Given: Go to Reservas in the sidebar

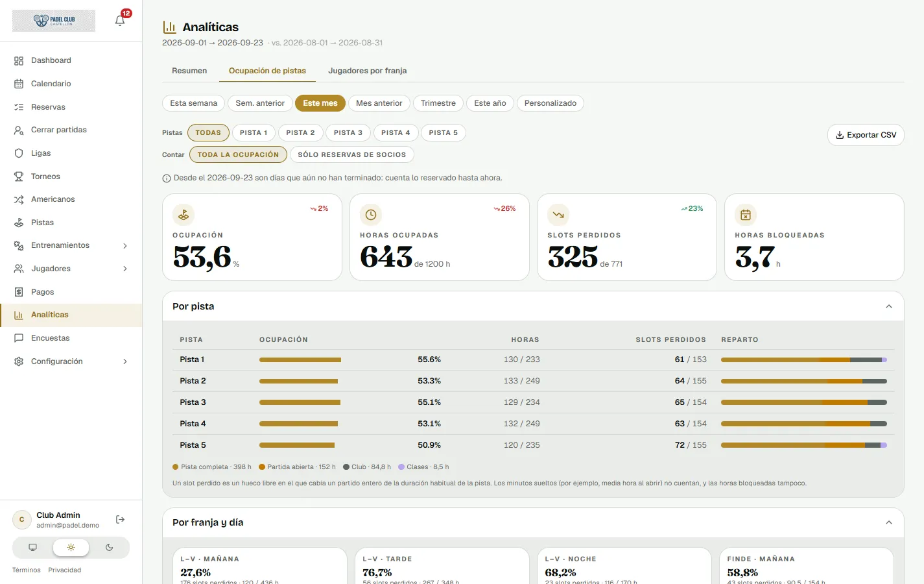Looking at the screenshot, I should click(x=71, y=107).
